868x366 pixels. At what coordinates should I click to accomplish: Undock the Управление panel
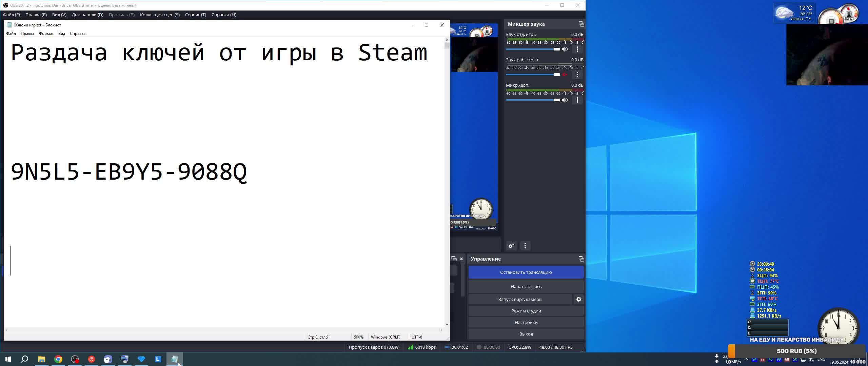click(581, 259)
